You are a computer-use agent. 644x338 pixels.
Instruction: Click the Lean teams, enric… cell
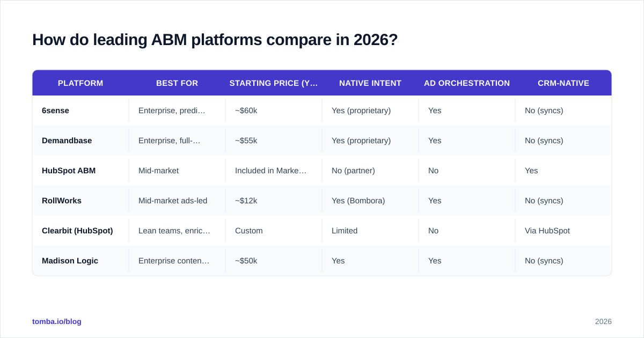click(177, 231)
